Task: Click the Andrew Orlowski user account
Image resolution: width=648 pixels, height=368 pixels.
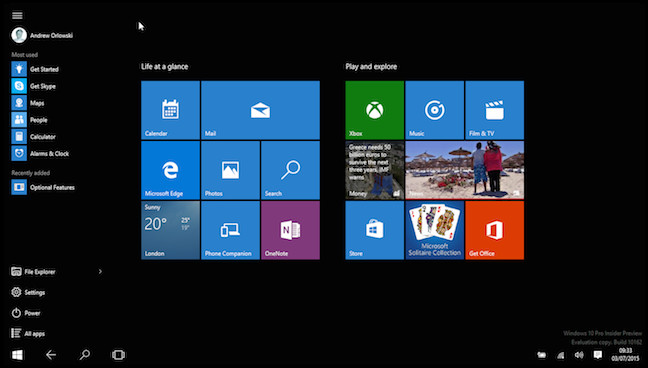Action: (x=42, y=35)
